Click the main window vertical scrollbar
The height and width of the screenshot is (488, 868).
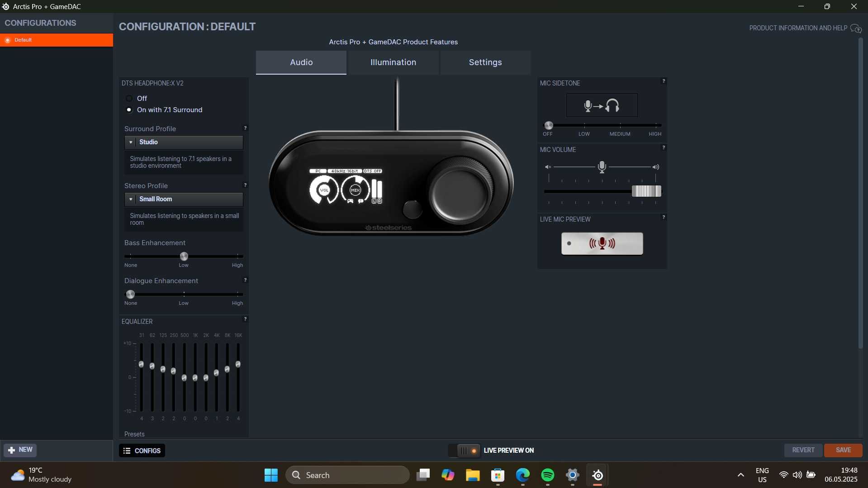(861, 193)
